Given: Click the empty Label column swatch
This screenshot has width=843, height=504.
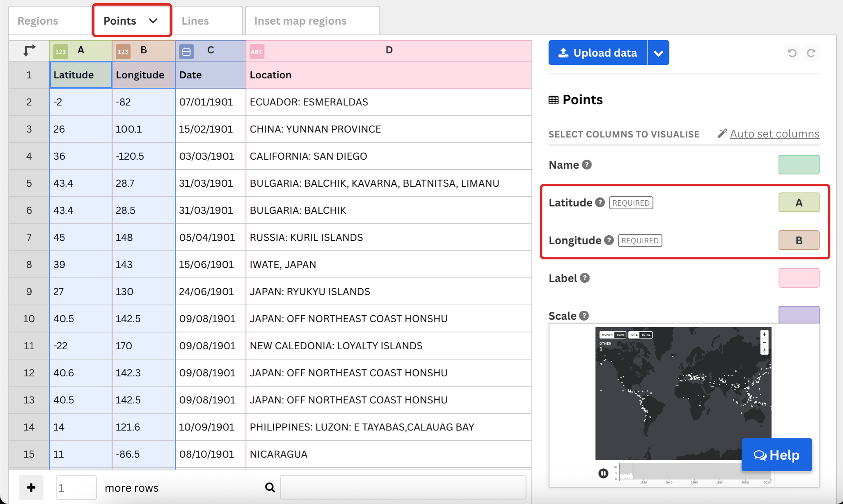Looking at the screenshot, I should click(x=799, y=278).
